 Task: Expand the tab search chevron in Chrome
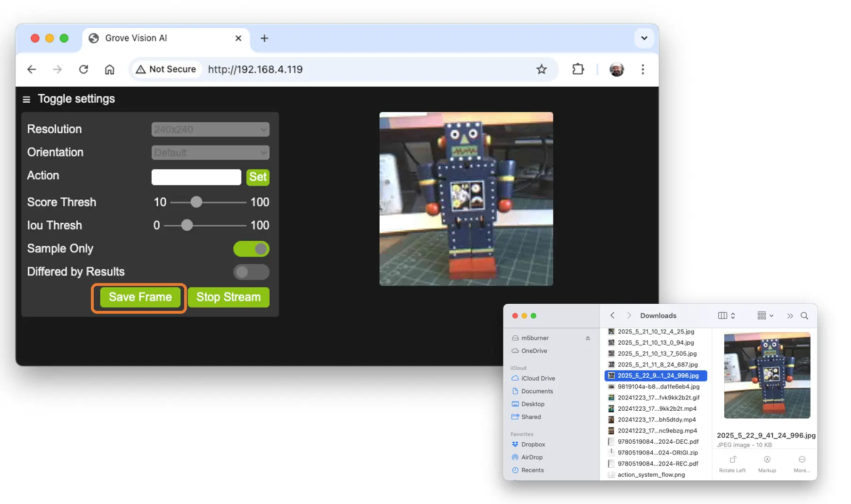tap(644, 38)
